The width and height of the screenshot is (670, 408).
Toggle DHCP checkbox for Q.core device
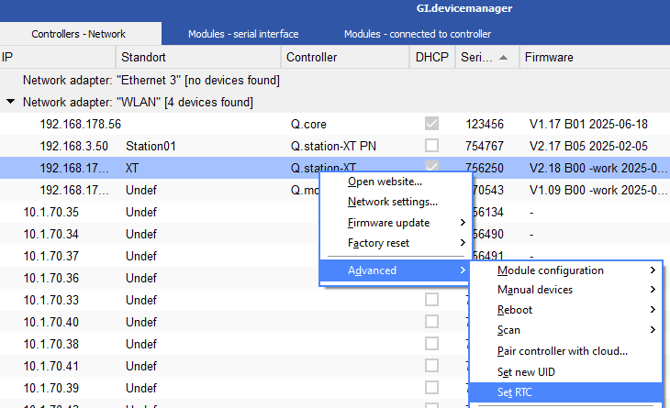coord(431,124)
